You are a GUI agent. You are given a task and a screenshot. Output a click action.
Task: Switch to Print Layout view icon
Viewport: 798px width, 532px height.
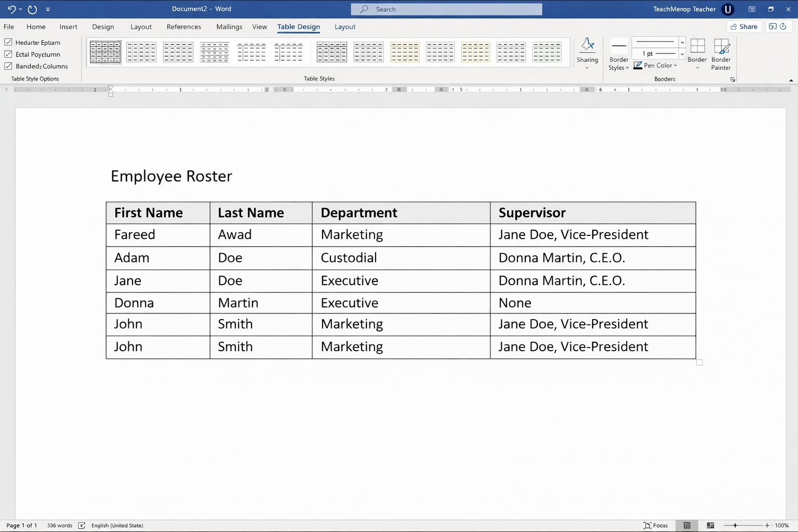(687, 525)
